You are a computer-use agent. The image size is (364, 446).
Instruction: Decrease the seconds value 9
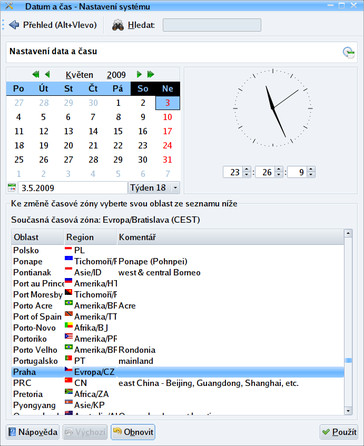(311, 175)
